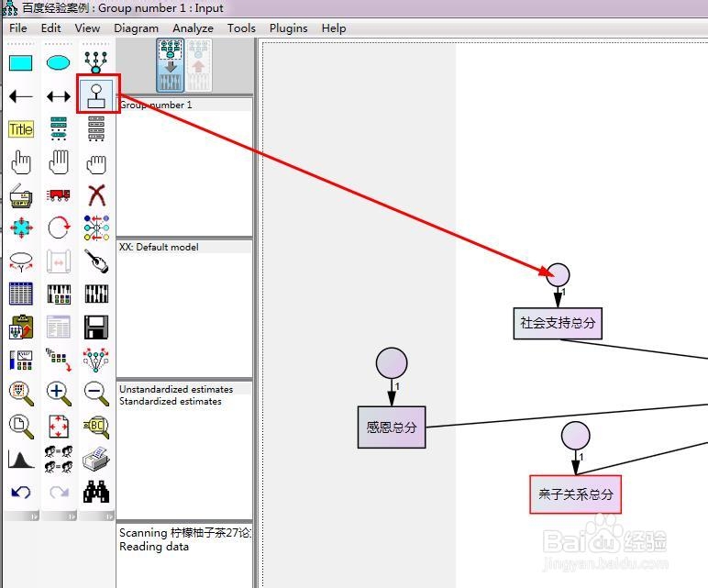Click the error circle above 感恩总分
Image resolution: width=708 pixels, height=588 pixels.
(x=392, y=362)
